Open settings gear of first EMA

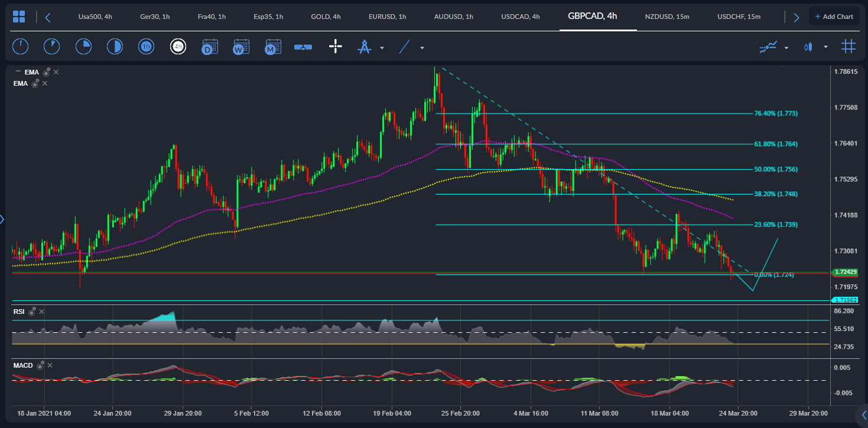click(46, 72)
